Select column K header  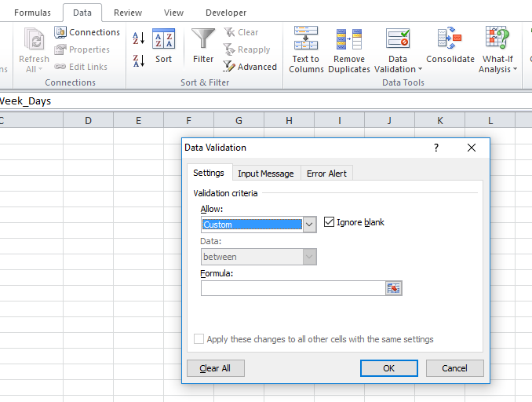[439, 121]
